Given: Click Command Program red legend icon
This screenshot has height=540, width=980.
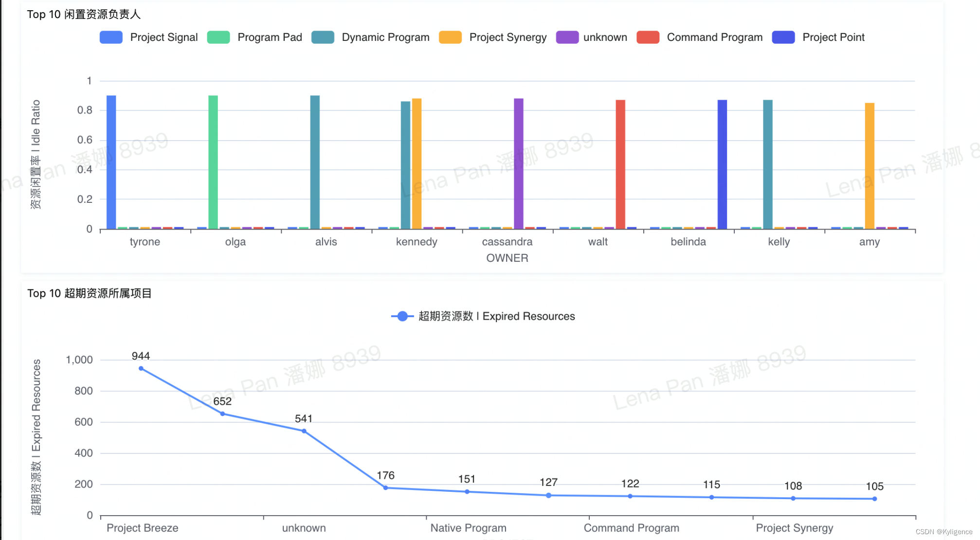Looking at the screenshot, I should (x=648, y=37).
